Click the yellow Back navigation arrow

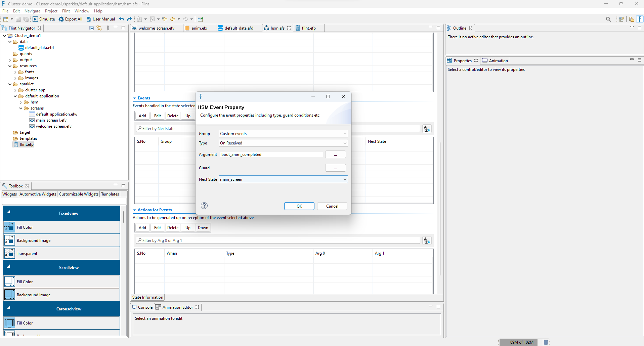[x=173, y=19]
